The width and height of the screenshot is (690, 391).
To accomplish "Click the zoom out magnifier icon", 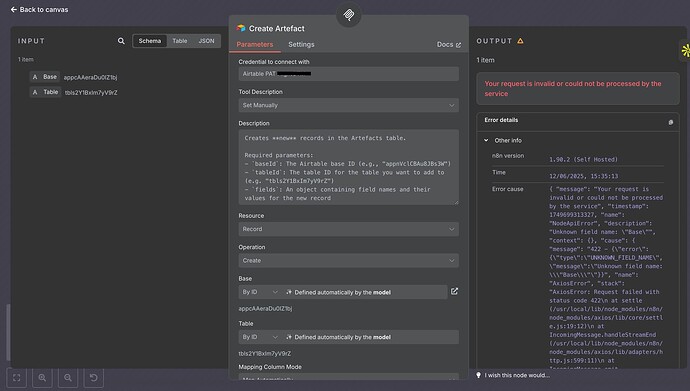I will tap(68, 378).
